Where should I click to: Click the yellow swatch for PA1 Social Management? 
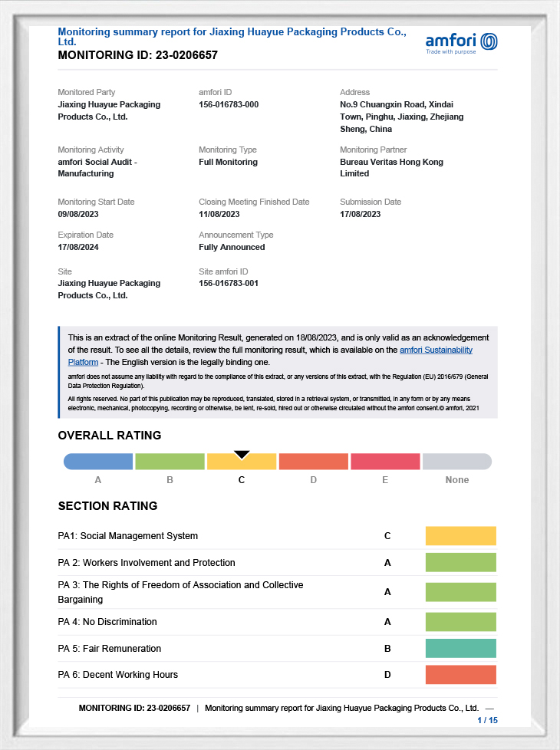(460, 536)
